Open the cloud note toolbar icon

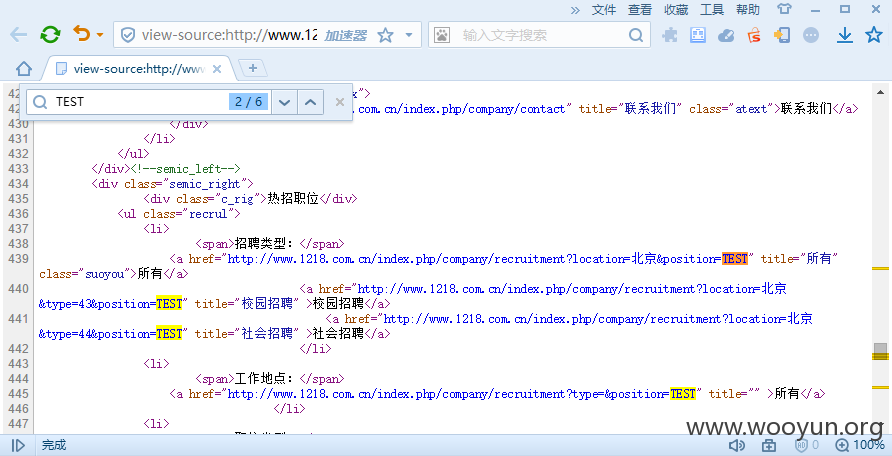tap(726, 36)
